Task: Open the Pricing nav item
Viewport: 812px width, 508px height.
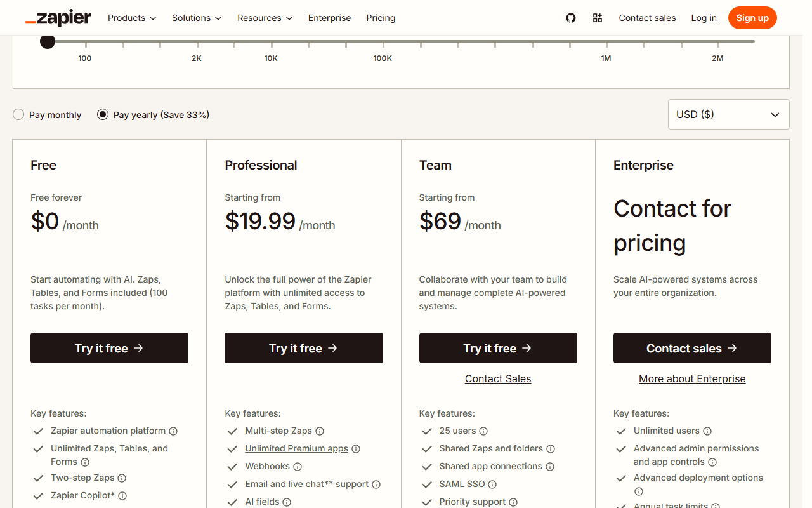Action: click(381, 18)
